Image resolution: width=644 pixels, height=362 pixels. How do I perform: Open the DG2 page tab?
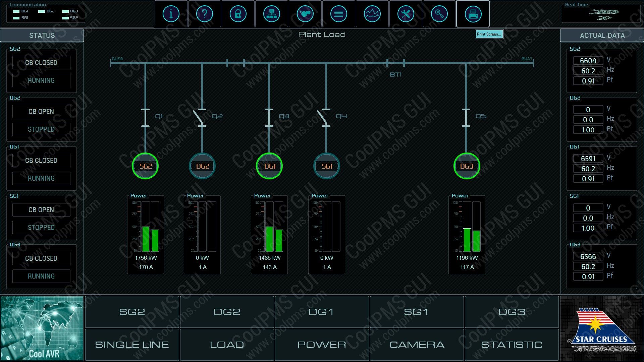227,312
